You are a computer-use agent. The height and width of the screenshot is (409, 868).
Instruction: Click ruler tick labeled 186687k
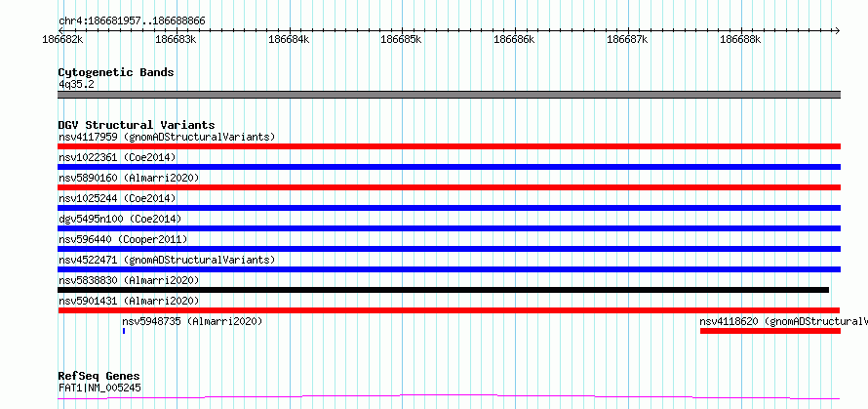click(628, 39)
